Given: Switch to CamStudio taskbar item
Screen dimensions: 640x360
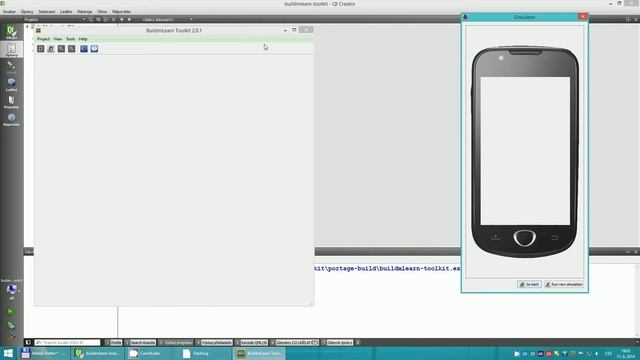Looking at the screenshot, I should [x=151, y=353].
